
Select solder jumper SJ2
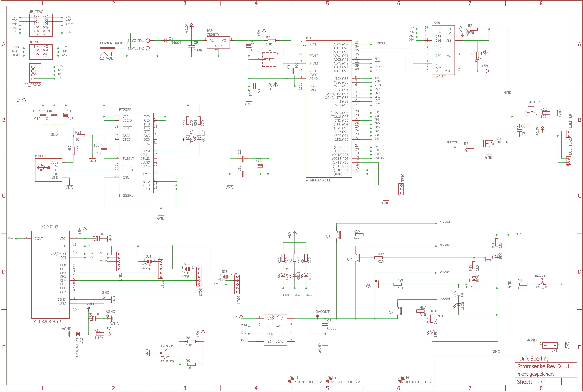(188, 269)
